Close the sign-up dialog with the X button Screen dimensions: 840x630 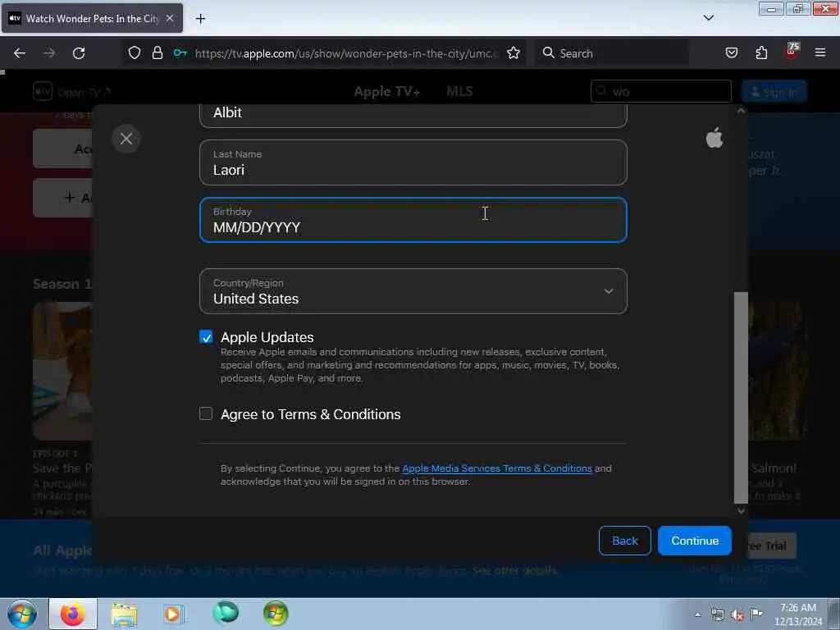coord(126,139)
